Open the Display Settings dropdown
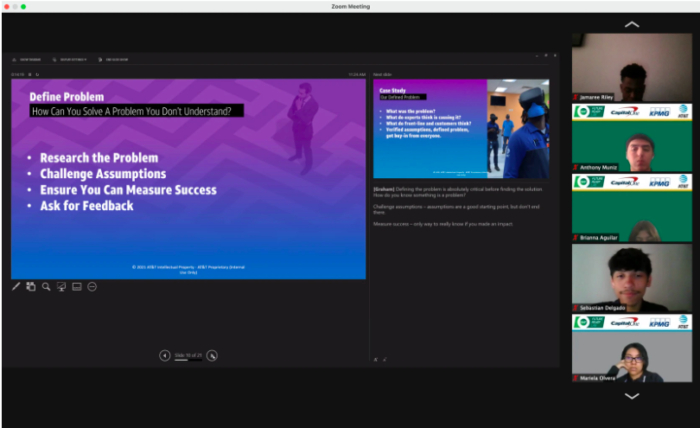The height and width of the screenshot is (428, 700). click(70, 60)
